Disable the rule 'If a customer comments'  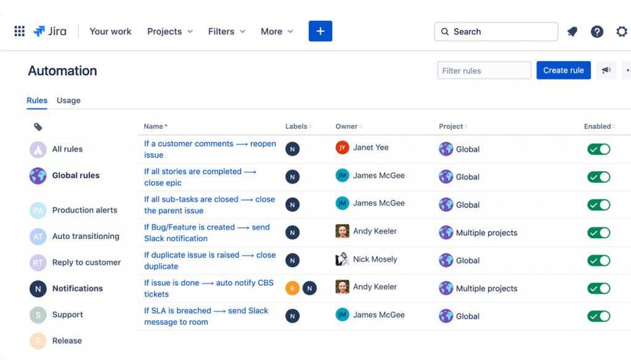pyautogui.click(x=598, y=148)
